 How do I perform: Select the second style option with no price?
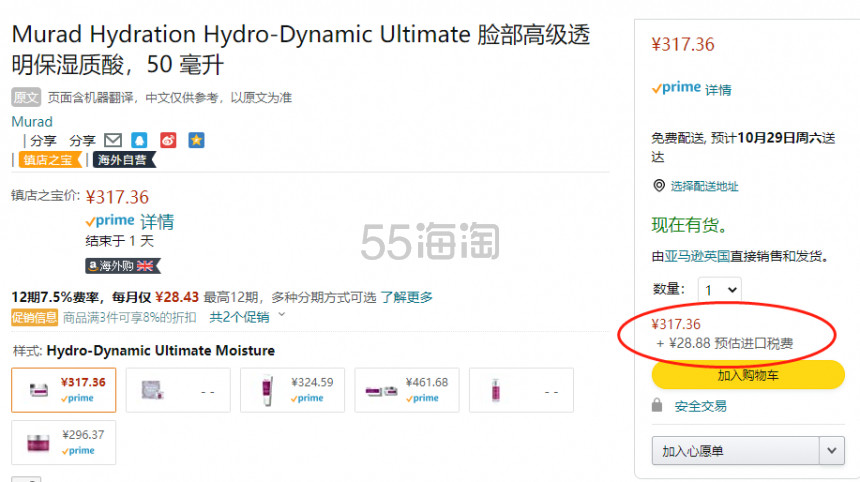click(x=178, y=390)
